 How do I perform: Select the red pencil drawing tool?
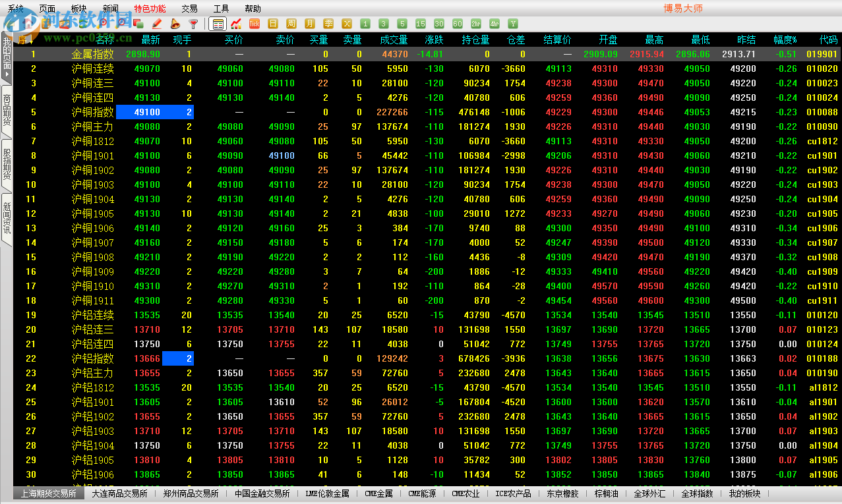coord(157,24)
